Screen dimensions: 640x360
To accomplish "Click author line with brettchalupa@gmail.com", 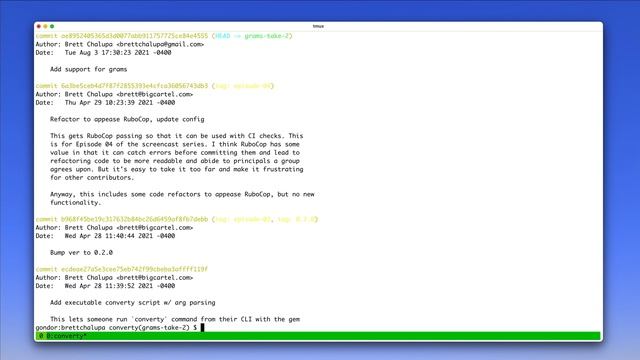I will 120,44.
